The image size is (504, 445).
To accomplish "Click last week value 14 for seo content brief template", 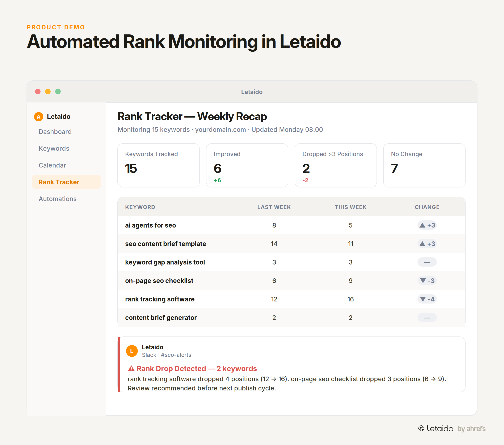I will coord(274,244).
